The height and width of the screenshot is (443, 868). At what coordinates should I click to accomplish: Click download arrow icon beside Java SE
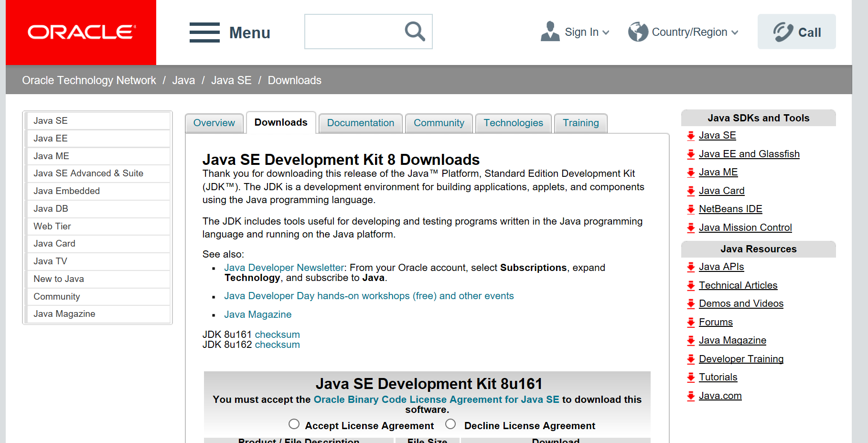pyautogui.click(x=691, y=136)
